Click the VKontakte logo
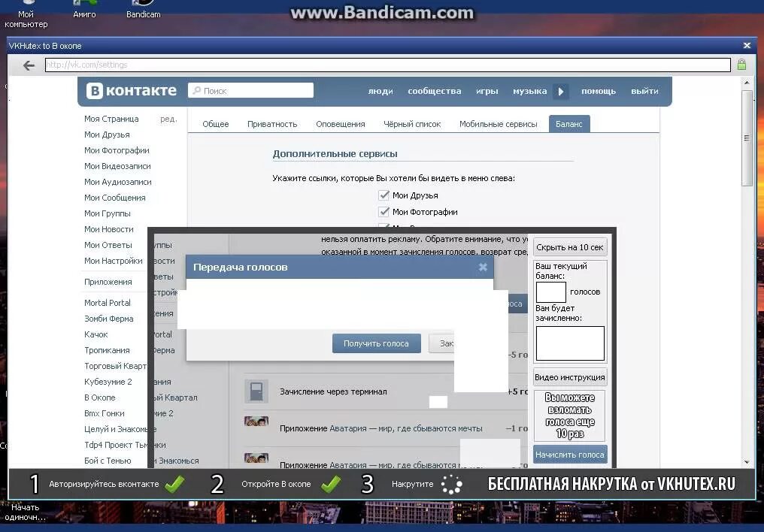The height and width of the screenshot is (532, 764). coord(132,90)
